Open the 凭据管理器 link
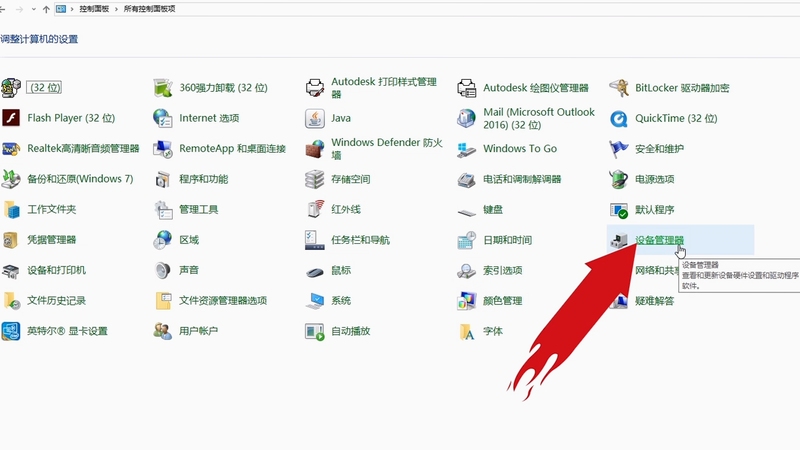The image size is (800, 450). click(52, 240)
